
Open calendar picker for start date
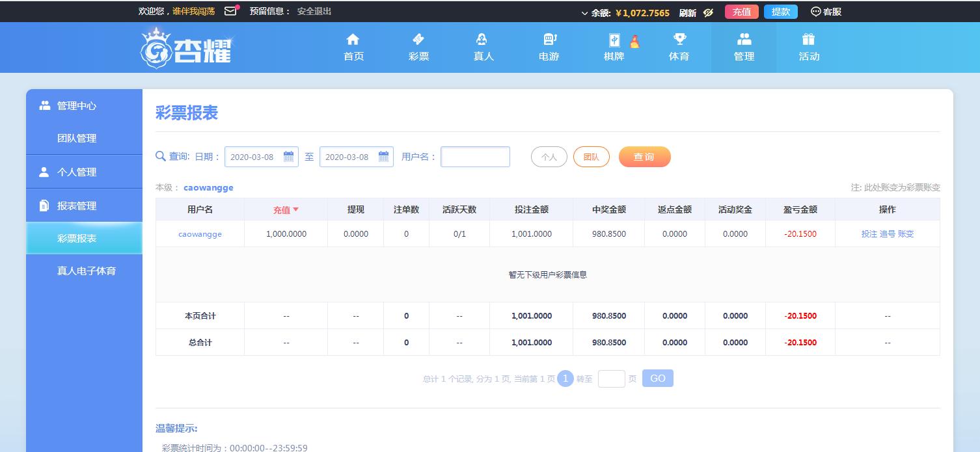288,157
